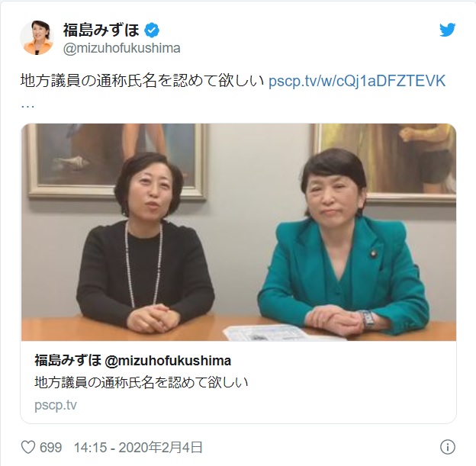Open the Periscope video preview image

[239, 232]
